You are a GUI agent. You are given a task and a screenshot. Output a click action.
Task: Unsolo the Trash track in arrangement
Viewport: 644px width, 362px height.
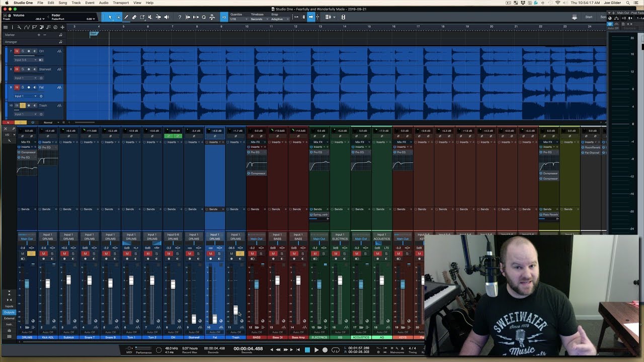tap(23, 106)
